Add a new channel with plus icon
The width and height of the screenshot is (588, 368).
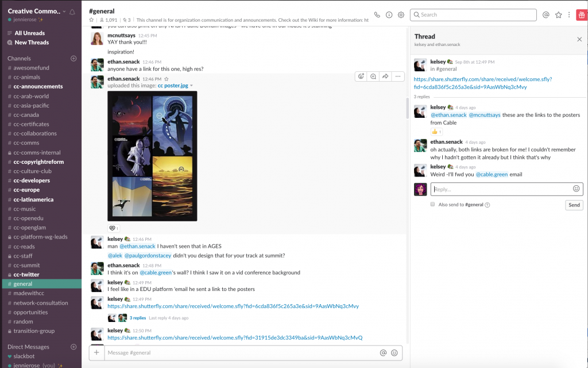(73, 59)
